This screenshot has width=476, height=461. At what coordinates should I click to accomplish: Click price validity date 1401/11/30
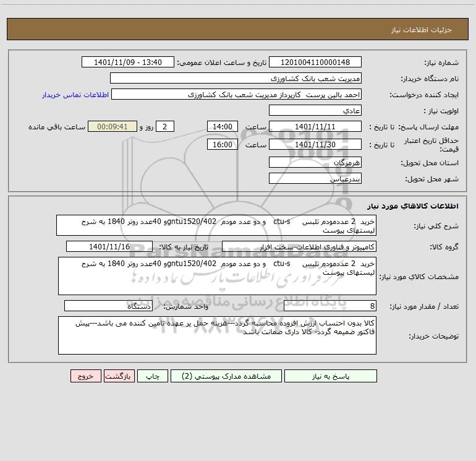315,144
